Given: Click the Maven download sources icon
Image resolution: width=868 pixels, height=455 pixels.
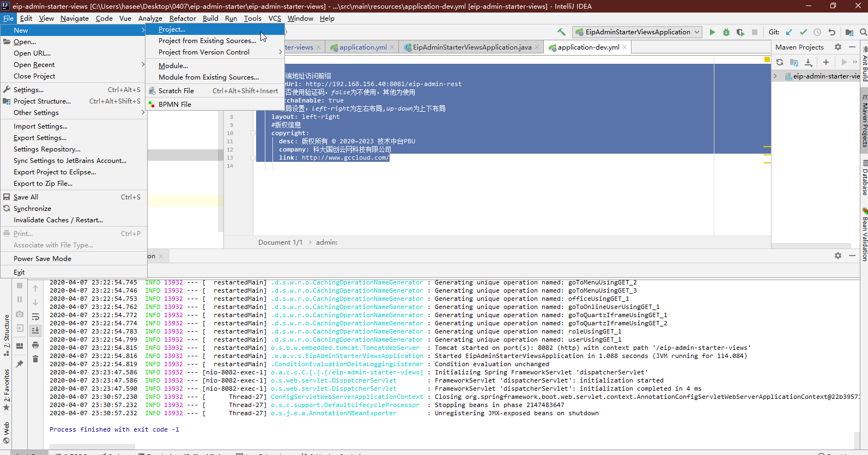Looking at the screenshot, I should click(x=809, y=62).
